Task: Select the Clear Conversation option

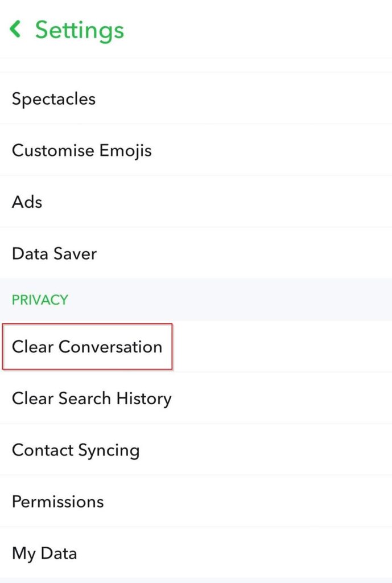Action: (x=87, y=347)
